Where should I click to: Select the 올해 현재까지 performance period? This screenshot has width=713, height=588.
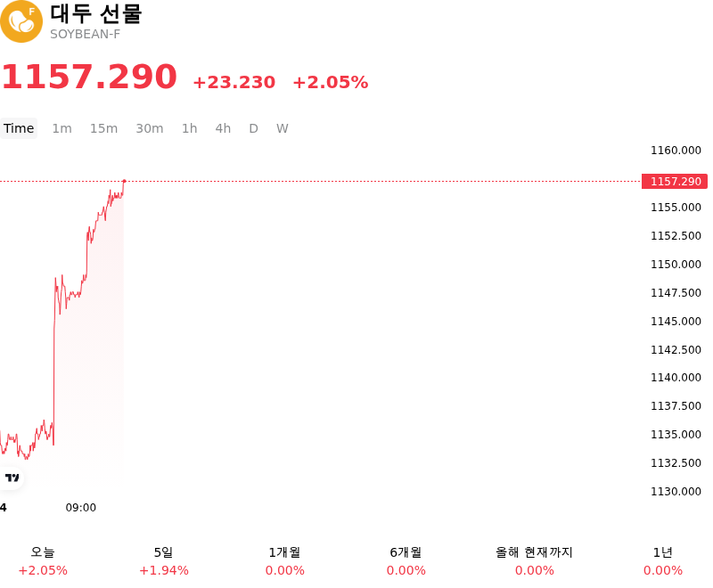click(534, 561)
